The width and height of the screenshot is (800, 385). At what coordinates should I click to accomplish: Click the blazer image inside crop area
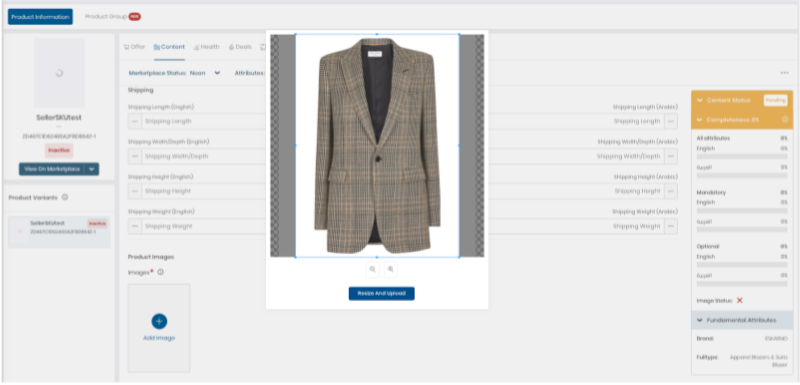coord(377,146)
